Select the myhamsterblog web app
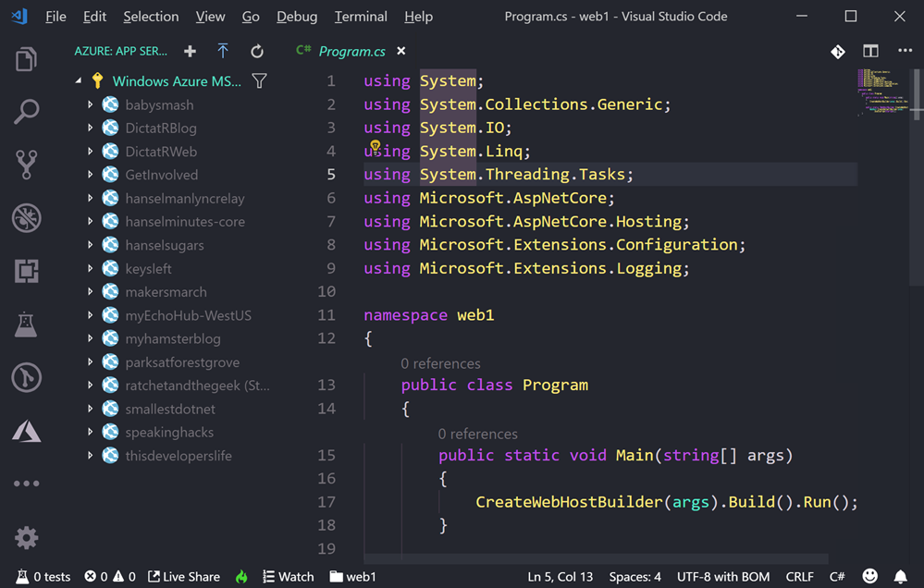The height and width of the screenshot is (588, 924). tap(173, 338)
